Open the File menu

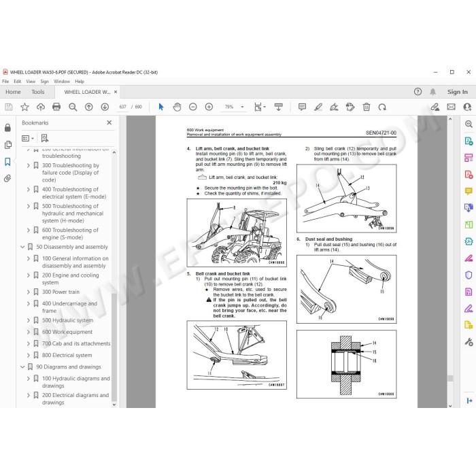click(5, 82)
